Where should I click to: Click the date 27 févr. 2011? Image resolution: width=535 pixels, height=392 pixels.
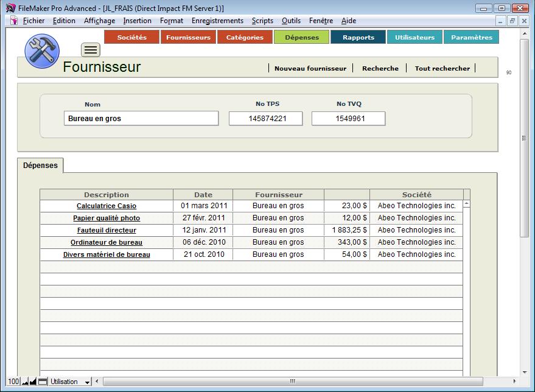tap(204, 218)
